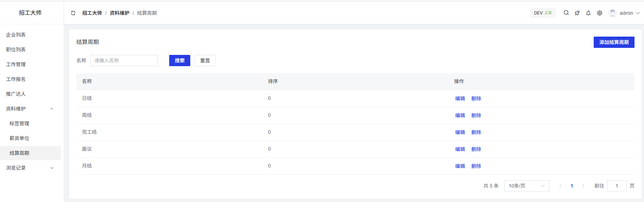This screenshot has height=202, width=644.
Task: Open 标签管理 in the sidebar submenu
Action: (19, 124)
